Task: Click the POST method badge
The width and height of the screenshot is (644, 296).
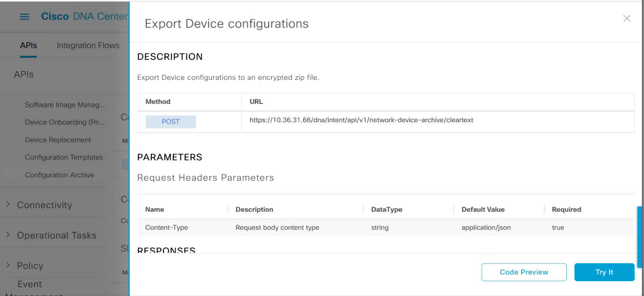Action: [171, 122]
